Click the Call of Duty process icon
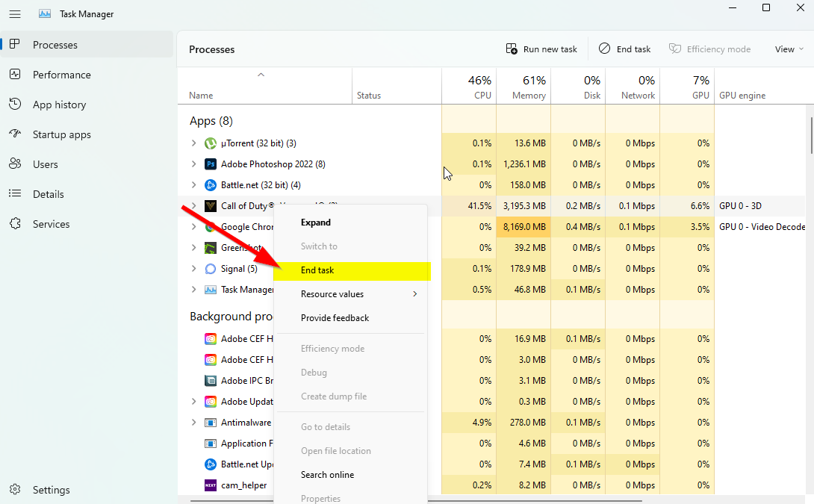Viewport: 814px width, 504px height. pyautogui.click(x=211, y=206)
